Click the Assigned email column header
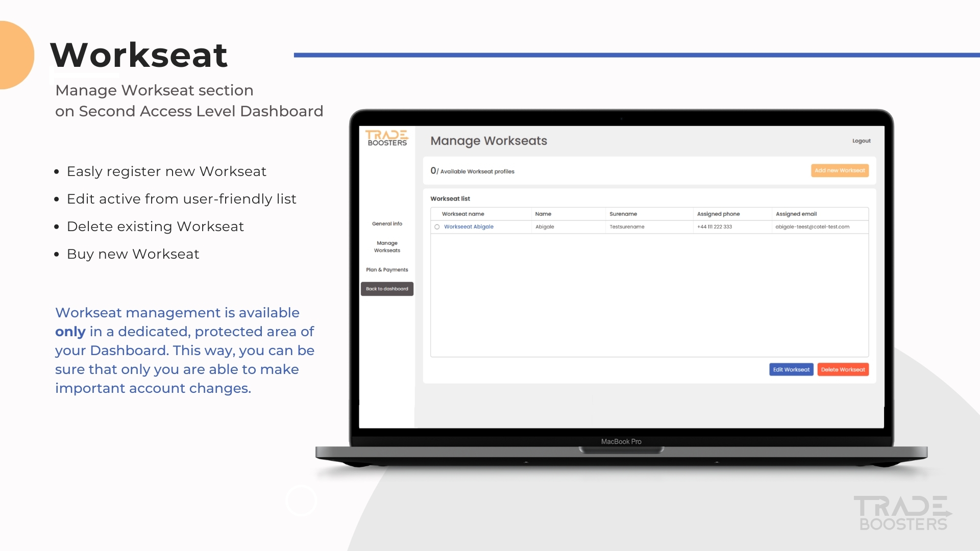 pyautogui.click(x=796, y=214)
